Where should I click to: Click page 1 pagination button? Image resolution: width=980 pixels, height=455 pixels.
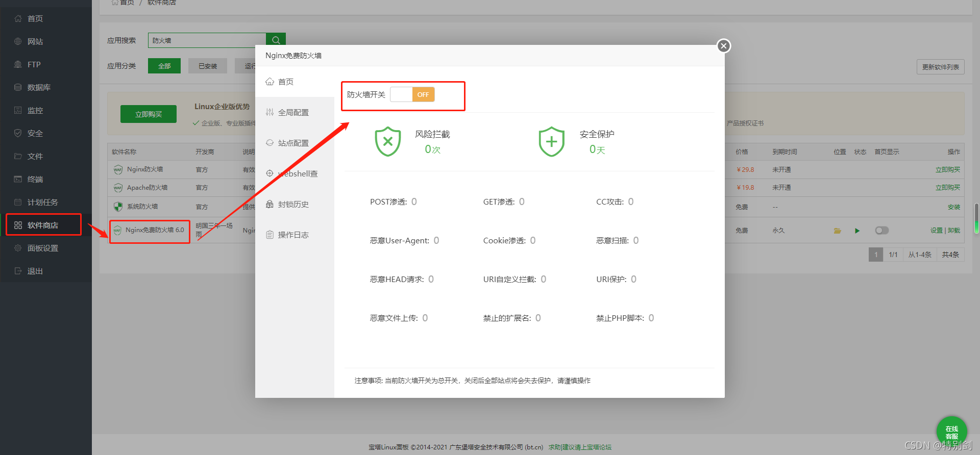click(876, 255)
